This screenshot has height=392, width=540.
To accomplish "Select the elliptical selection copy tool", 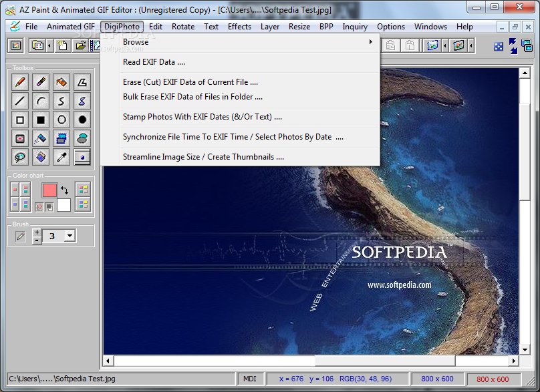I will [x=82, y=138].
